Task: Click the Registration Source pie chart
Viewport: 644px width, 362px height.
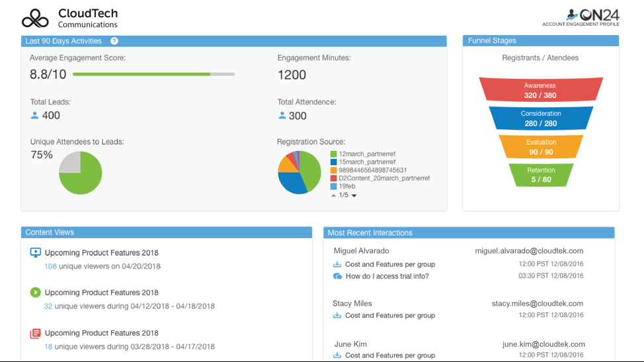Action: click(300, 172)
